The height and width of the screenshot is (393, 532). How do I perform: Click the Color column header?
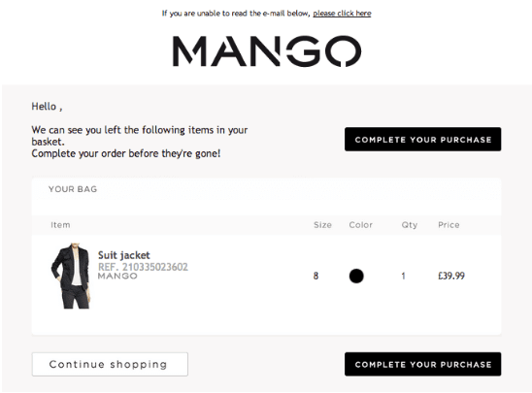(361, 225)
